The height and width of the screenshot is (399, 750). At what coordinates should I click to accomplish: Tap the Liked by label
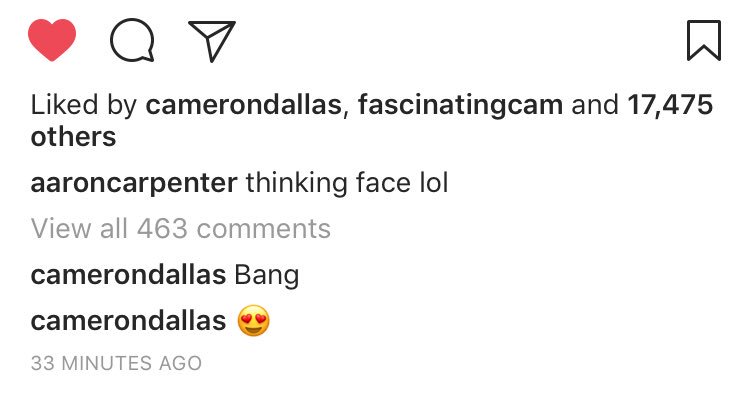84,105
